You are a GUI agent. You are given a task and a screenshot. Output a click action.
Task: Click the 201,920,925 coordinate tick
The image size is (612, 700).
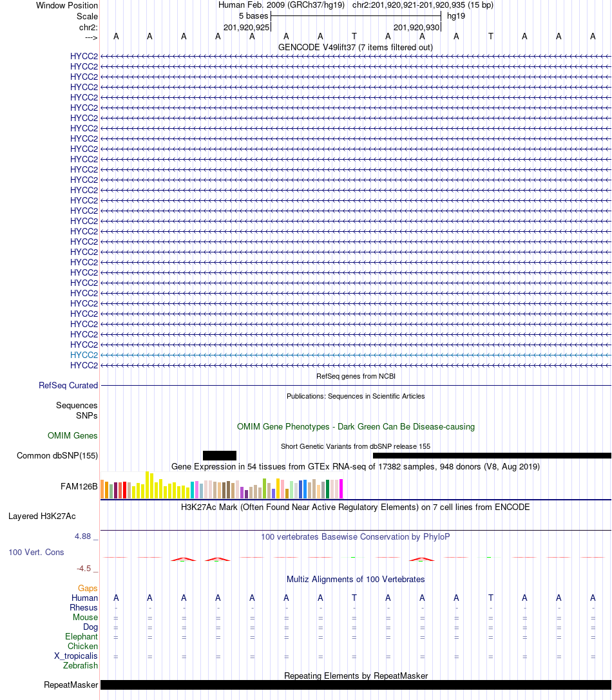pyautogui.click(x=246, y=27)
